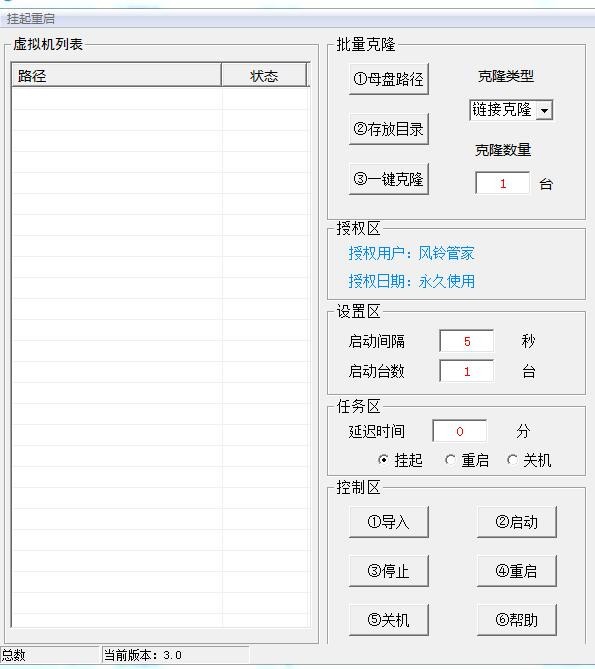Click the 授权用户：风铃管家 text

[411, 253]
